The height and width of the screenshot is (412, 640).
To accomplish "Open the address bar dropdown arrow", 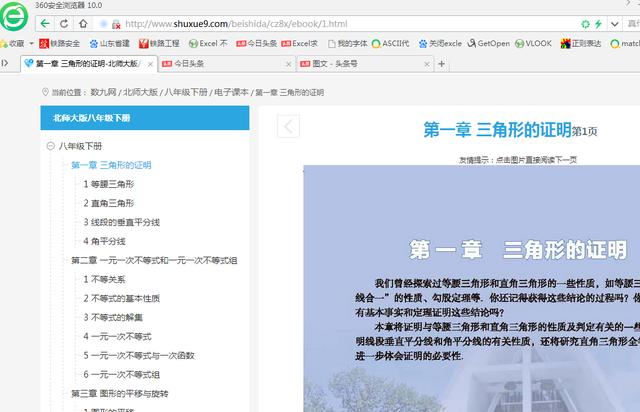I will coord(615,24).
